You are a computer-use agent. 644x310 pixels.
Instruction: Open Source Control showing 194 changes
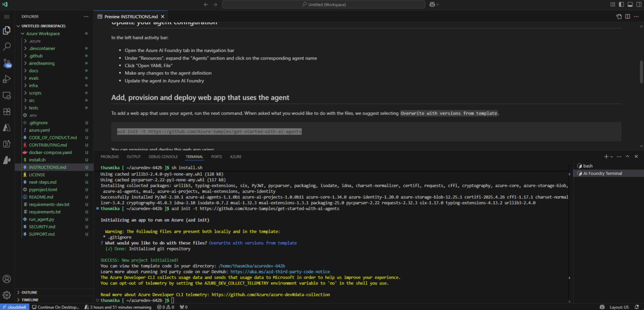click(x=7, y=63)
